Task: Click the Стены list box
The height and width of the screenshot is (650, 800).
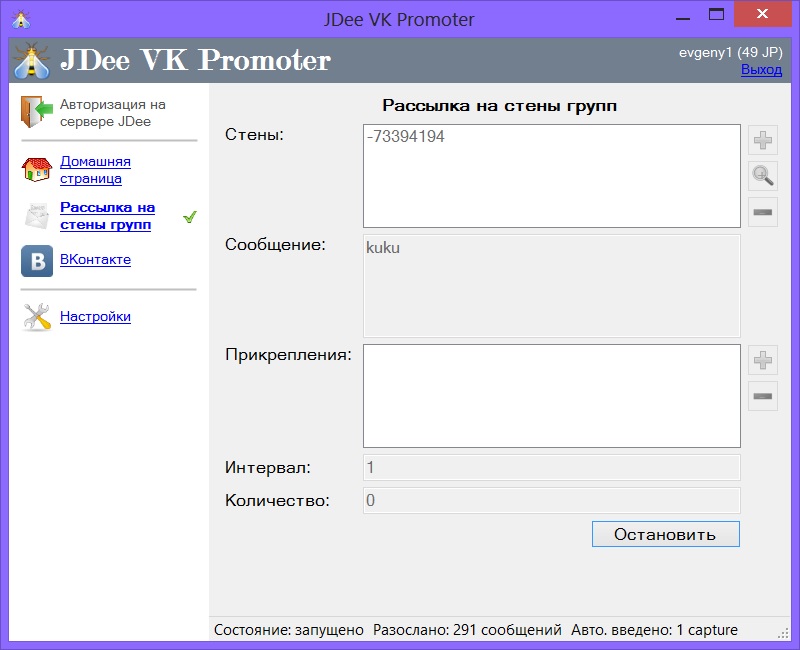Action: 552,176
